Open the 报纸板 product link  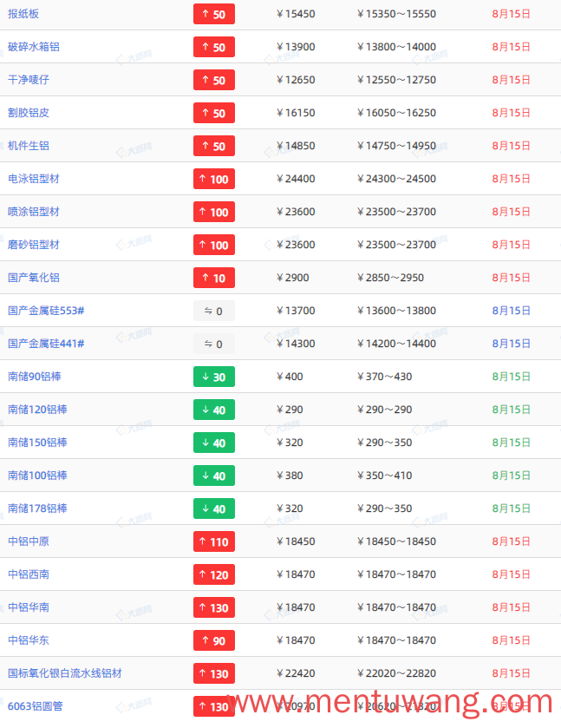(x=23, y=14)
